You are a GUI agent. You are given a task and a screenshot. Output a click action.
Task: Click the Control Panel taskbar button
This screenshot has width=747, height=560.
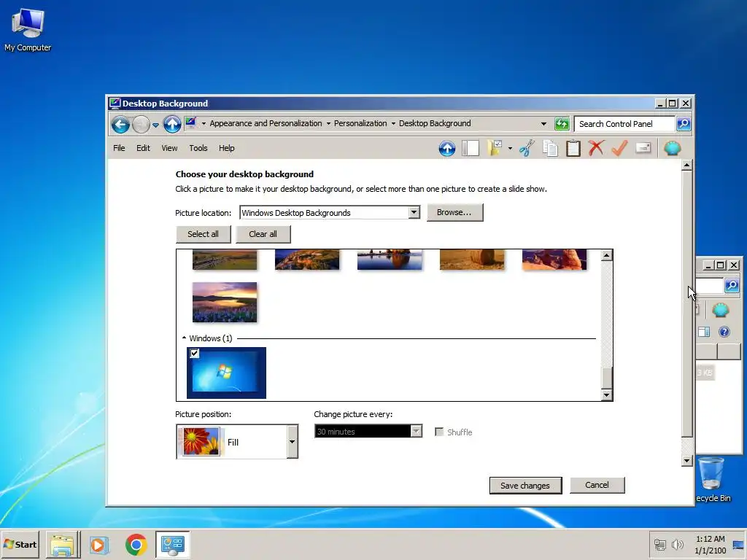(172, 545)
